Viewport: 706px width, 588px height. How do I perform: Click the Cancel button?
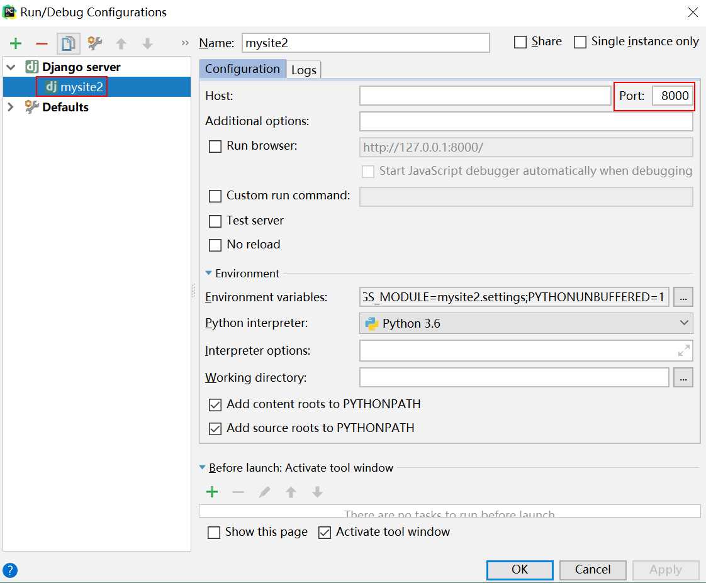pos(593,570)
